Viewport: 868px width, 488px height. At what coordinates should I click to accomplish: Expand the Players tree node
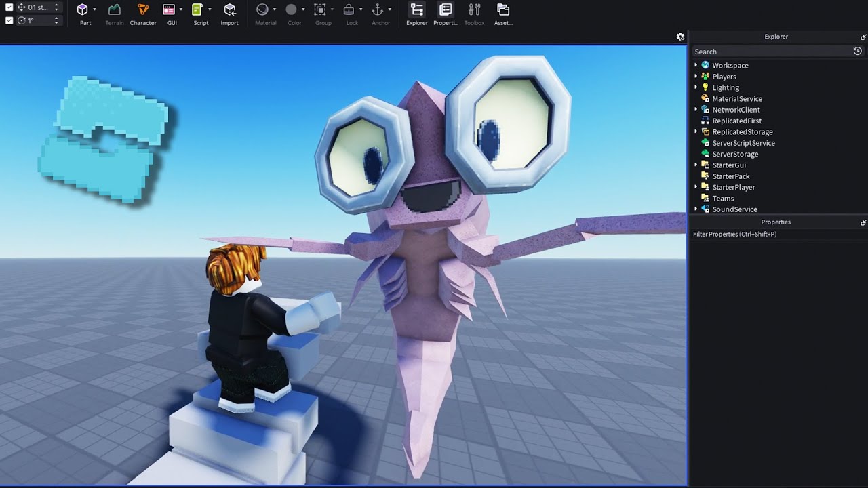point(696,77)
